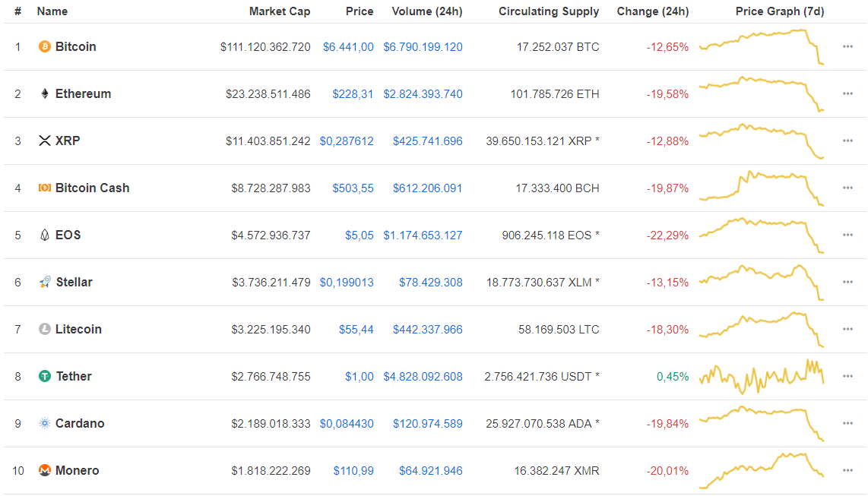
Task: Click Monero change value -20,01%
Action: [x=667, y=471]
